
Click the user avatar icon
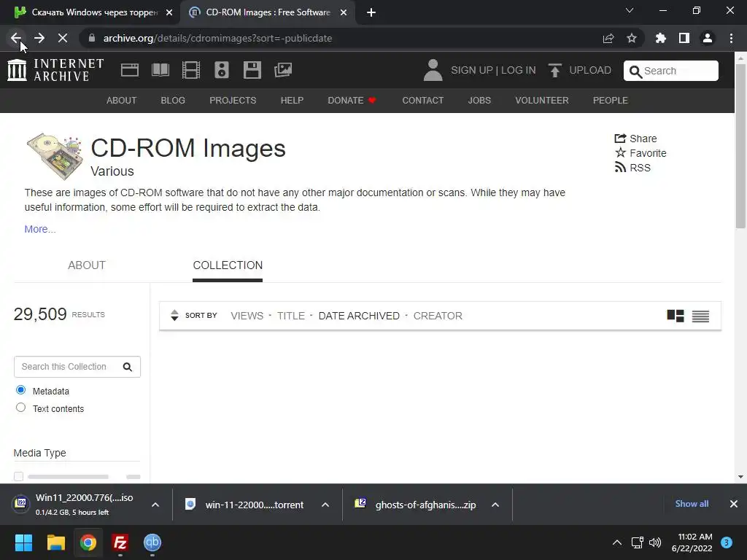(433, 70)
